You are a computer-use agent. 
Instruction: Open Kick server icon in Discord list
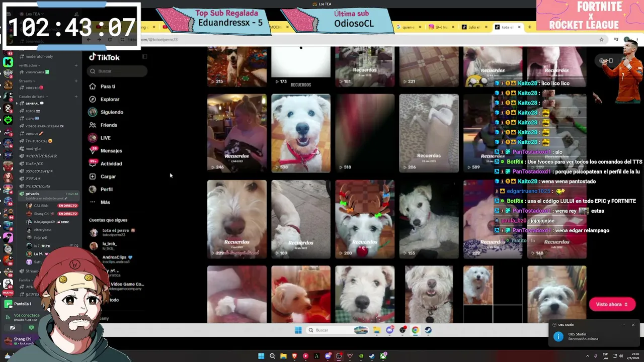pos(8,62)
